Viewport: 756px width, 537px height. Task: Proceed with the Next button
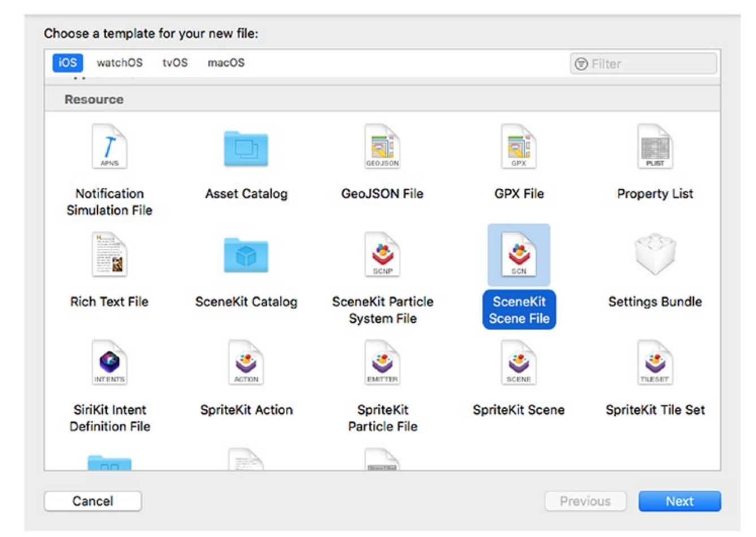(x=680, y=501)
